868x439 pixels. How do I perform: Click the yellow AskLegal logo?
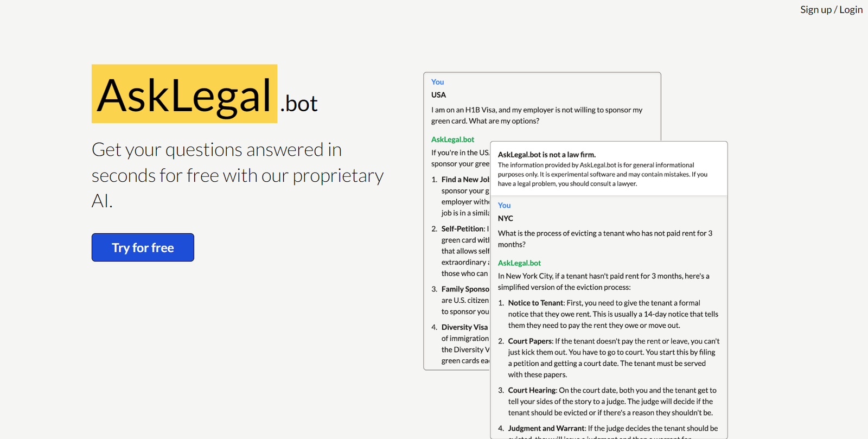tap(184, 94)
